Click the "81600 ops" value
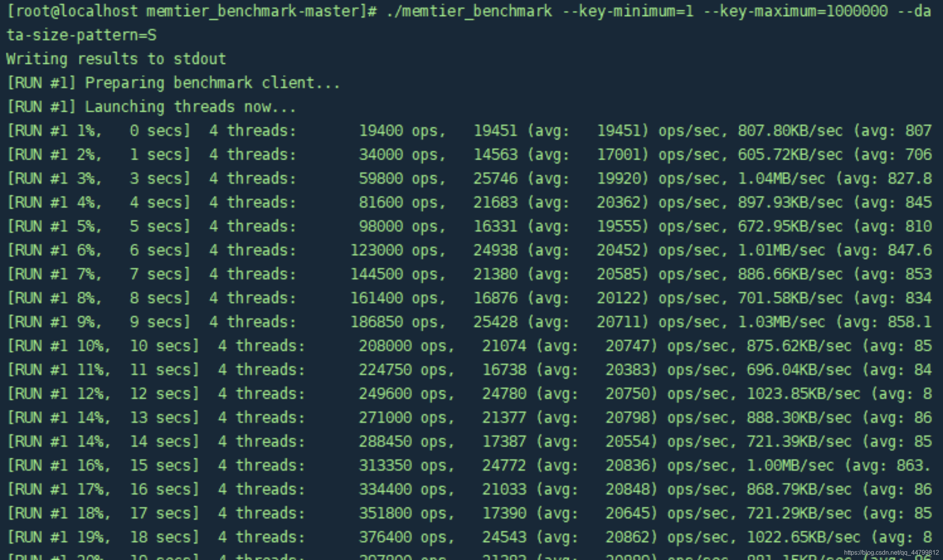 pos(402,203)
